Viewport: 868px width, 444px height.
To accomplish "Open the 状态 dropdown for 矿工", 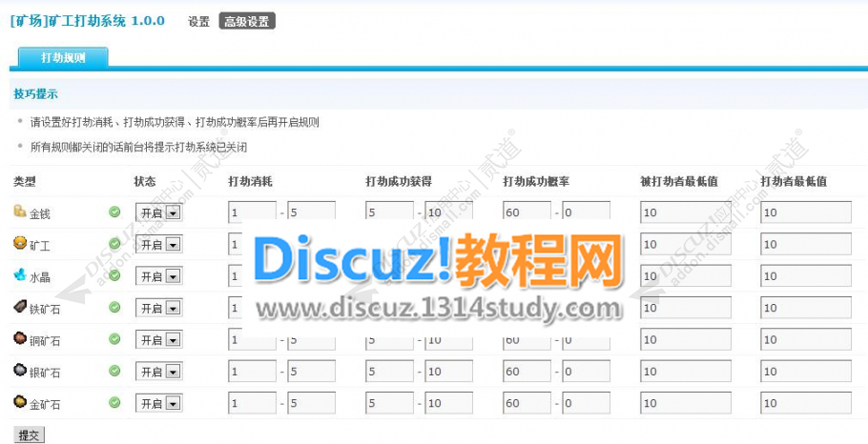I will tap(159, 245).
